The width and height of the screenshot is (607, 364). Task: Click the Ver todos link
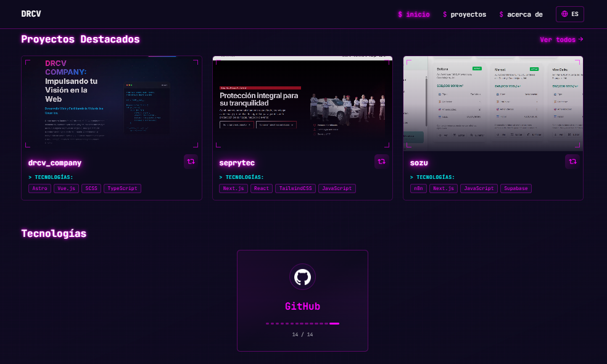point(561,39)
